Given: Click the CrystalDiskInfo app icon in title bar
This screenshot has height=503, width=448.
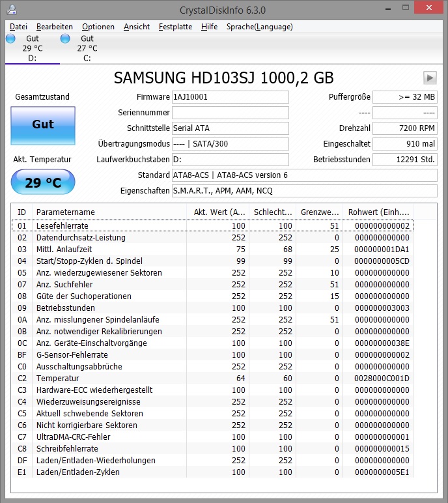Looking at the screenshot, I should click(12, 10).
